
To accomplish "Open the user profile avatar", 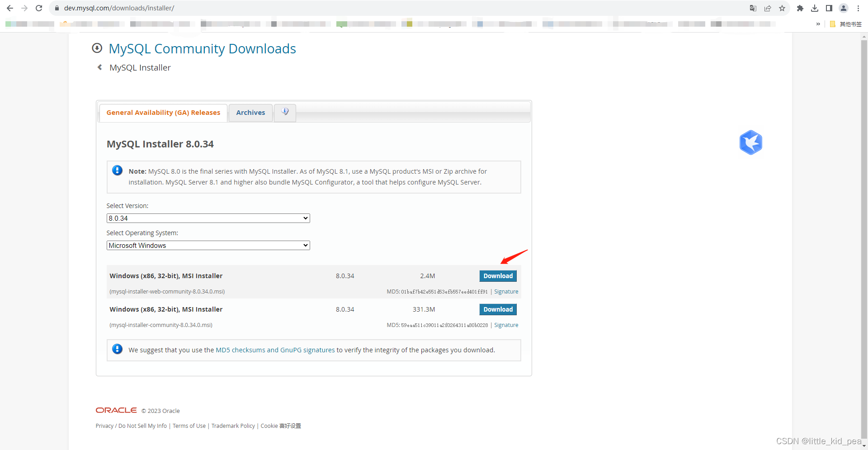I will [844, 8].
